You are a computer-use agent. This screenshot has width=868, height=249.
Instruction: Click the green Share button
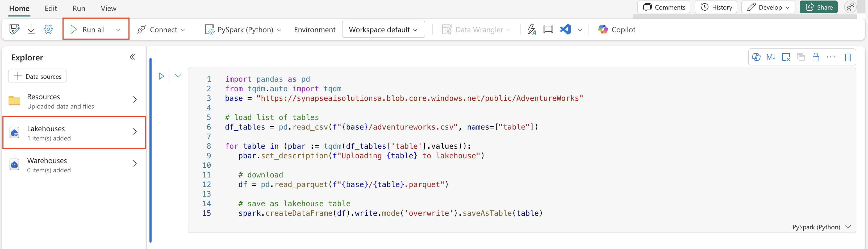pos(819,7)
